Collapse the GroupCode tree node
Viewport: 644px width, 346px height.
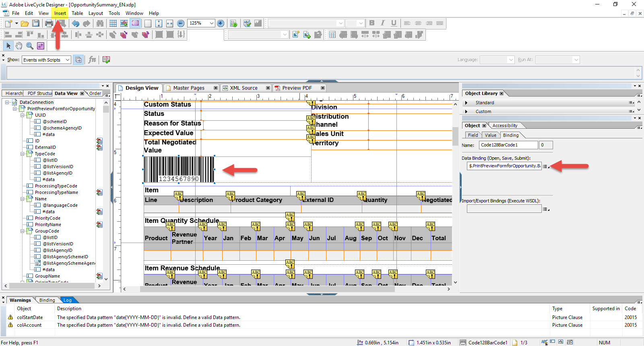(x=23, y=231)
